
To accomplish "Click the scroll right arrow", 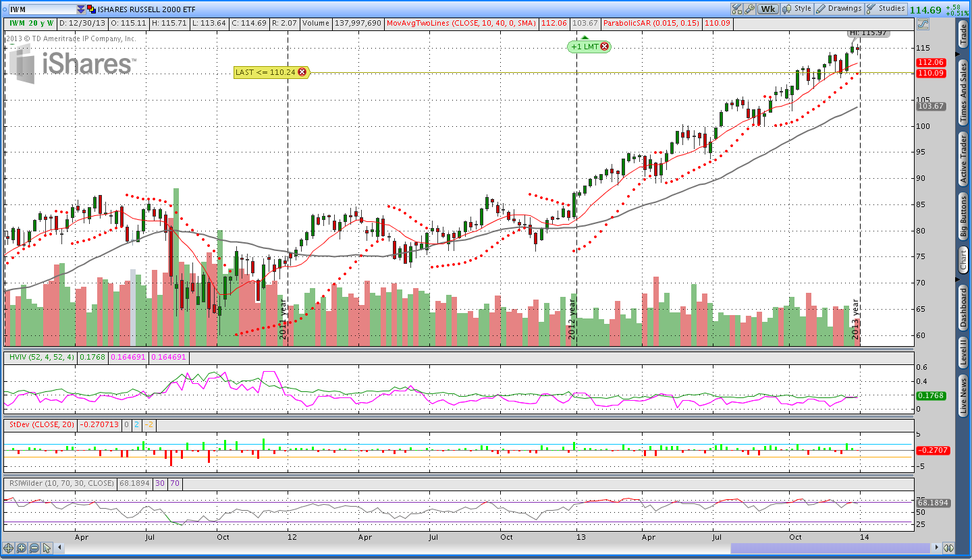I will click(936, 548).
